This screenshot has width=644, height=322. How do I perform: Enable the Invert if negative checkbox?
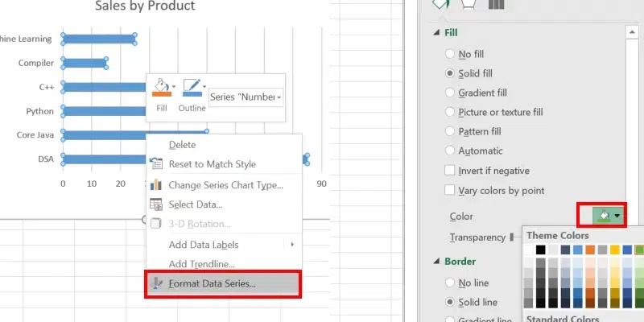450,171
